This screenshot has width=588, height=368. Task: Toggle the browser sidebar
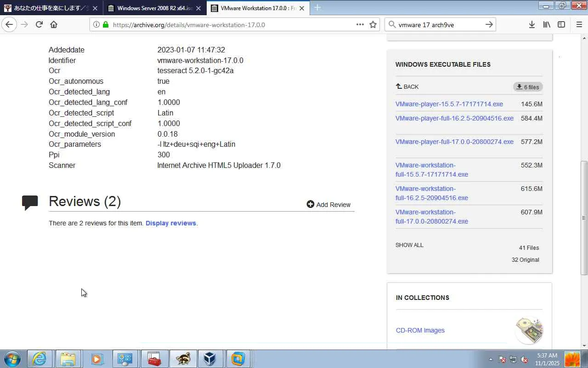click(x=561, y=25)
